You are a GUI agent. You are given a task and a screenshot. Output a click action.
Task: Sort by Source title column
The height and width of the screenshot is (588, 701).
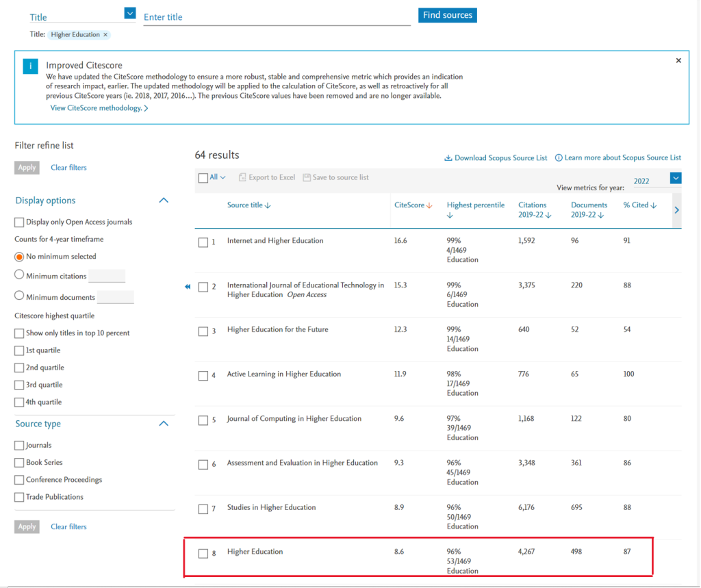point(248,205)
